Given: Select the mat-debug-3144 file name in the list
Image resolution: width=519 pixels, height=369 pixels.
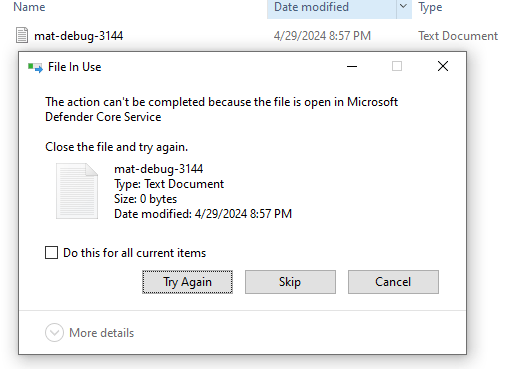Looking at the screenshot, I should tap(79, 36).
